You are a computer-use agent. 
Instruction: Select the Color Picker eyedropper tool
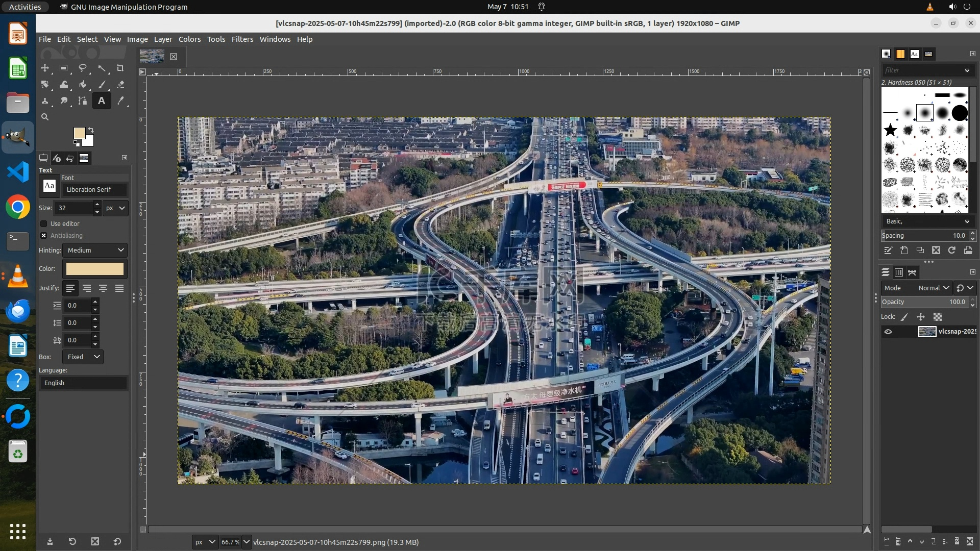120,101
